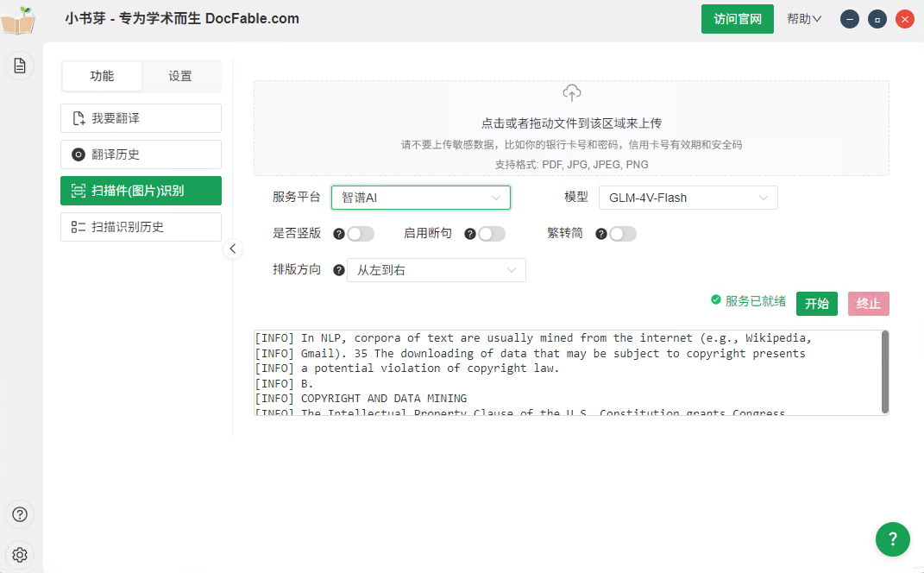Switch to the 设置 tab
This screenshot has height=573, width=924.
pos(180,76)
